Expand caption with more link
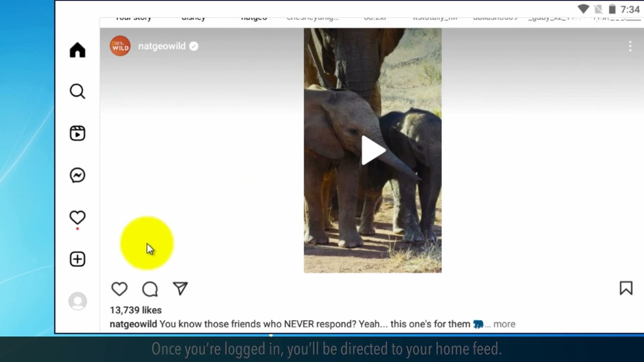The width and height of the screenshot is (644, 362). coord(504,324)
